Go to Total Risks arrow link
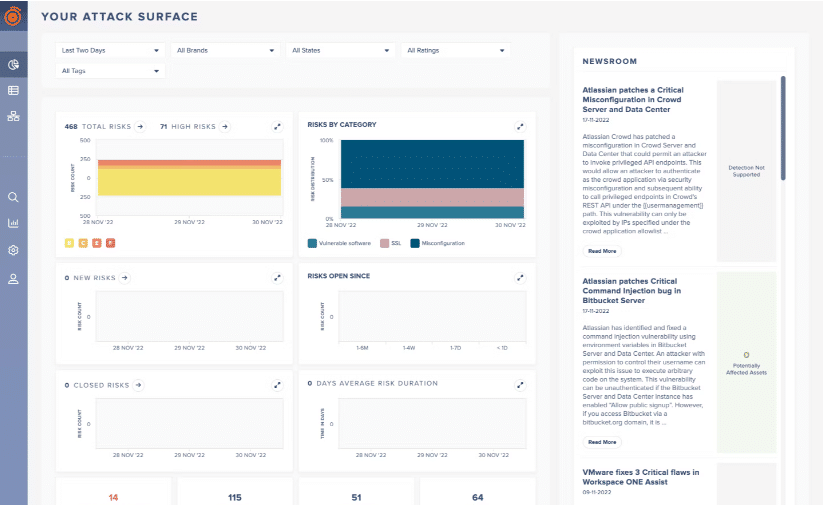 pyautogui.click(x=140, y=127)
